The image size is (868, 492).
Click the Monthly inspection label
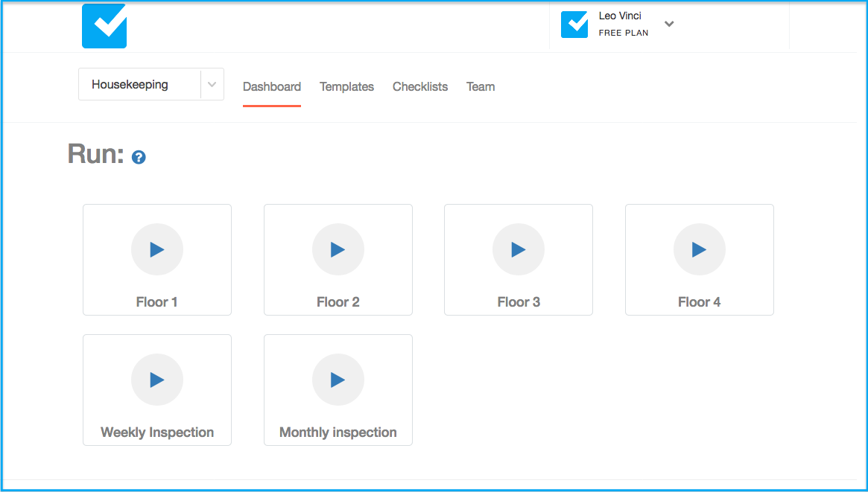click(x=338, y=432)
